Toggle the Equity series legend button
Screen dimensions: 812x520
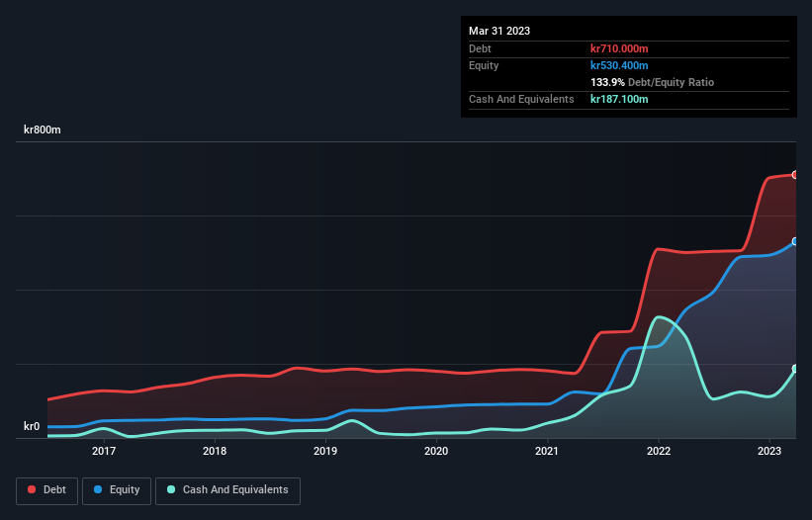click(117, 490)
